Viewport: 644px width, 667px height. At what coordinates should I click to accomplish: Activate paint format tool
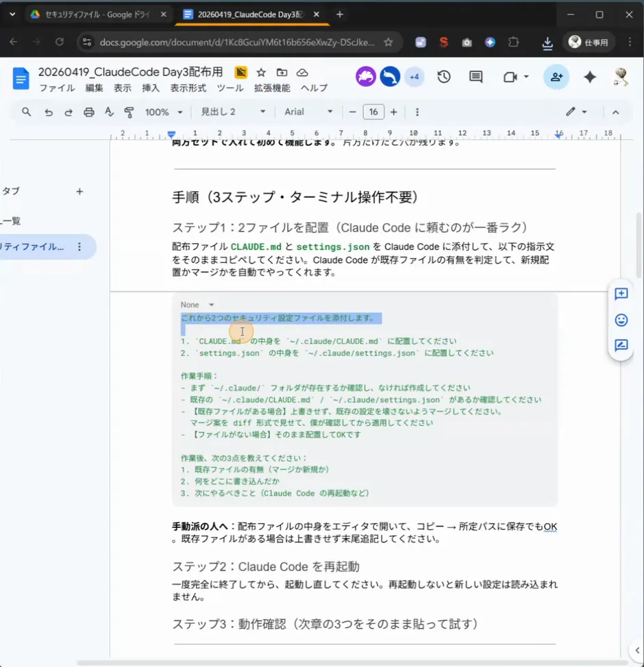click(129, 112)
